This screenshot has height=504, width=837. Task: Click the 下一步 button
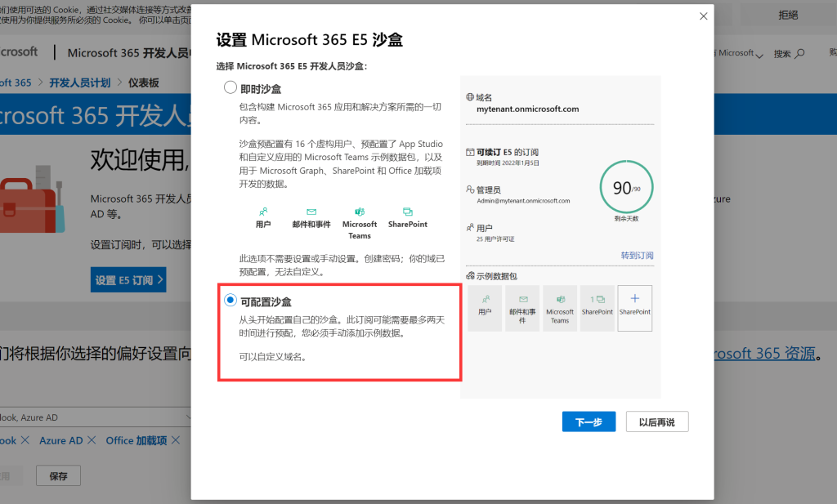click(589, 421)
